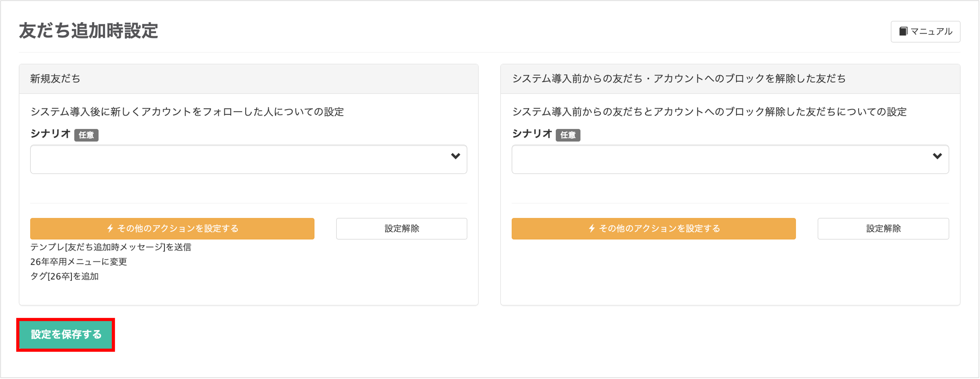This screenshot has height=379, width=980.
Task: Select text タグ[26卒]を追加
Action: pyautogui.click(x=65, y=277)
